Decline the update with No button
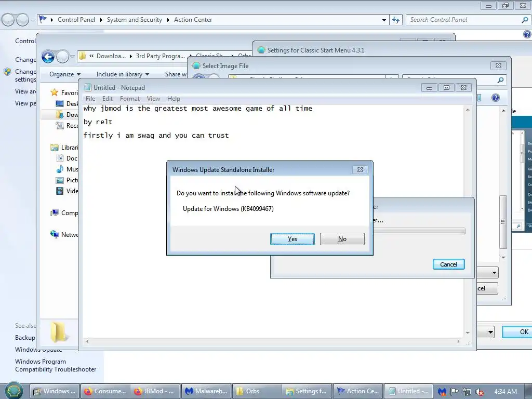The height and width of the screenshot is (399, 532). coord(342,239)
